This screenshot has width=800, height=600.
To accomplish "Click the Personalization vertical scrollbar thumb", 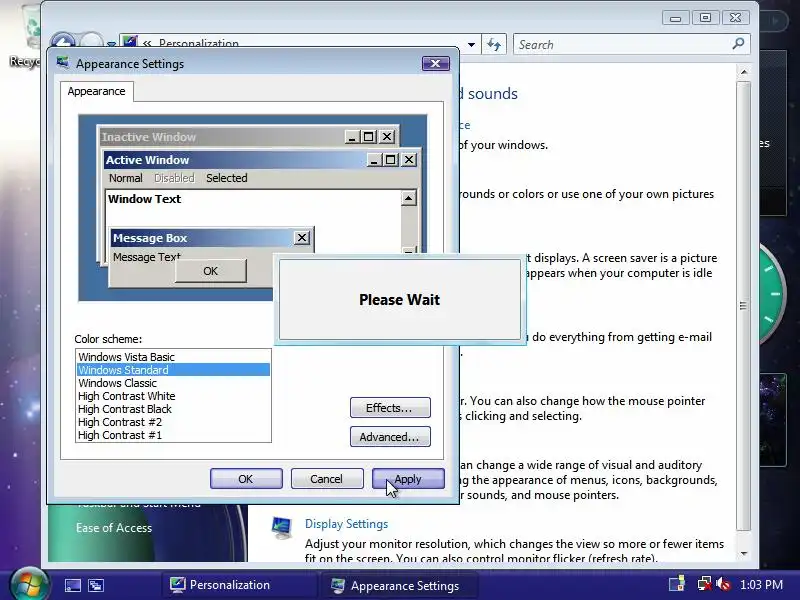I will pyautogui.click(x=744, y=306).
